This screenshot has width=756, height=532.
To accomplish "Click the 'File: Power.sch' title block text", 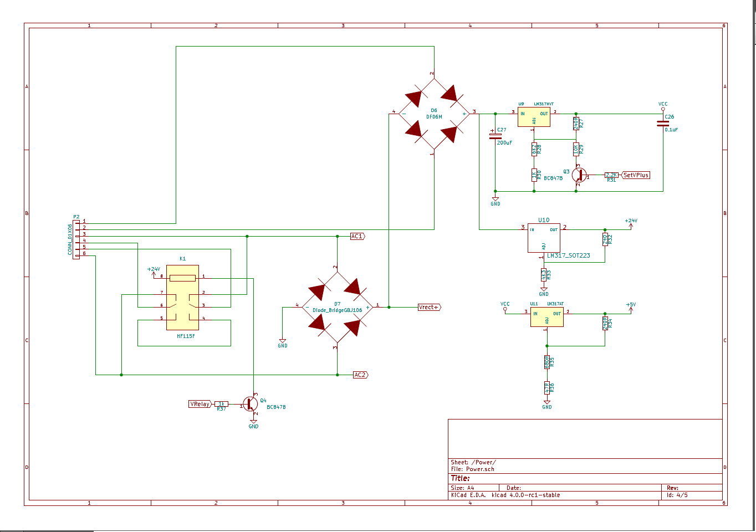I will click(x=472, y=469).
